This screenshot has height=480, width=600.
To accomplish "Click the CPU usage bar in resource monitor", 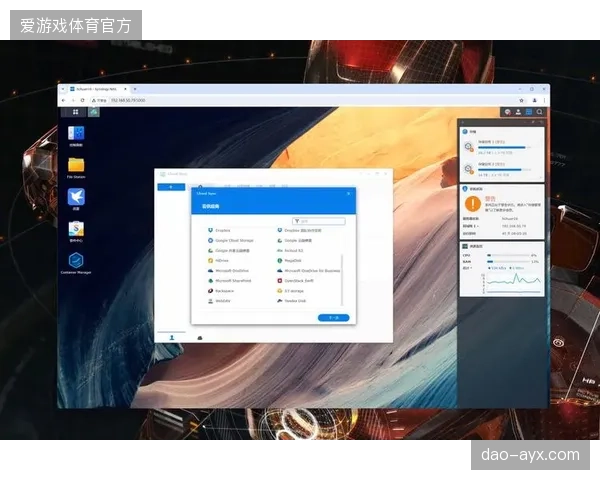I will [x=508, y=255].
